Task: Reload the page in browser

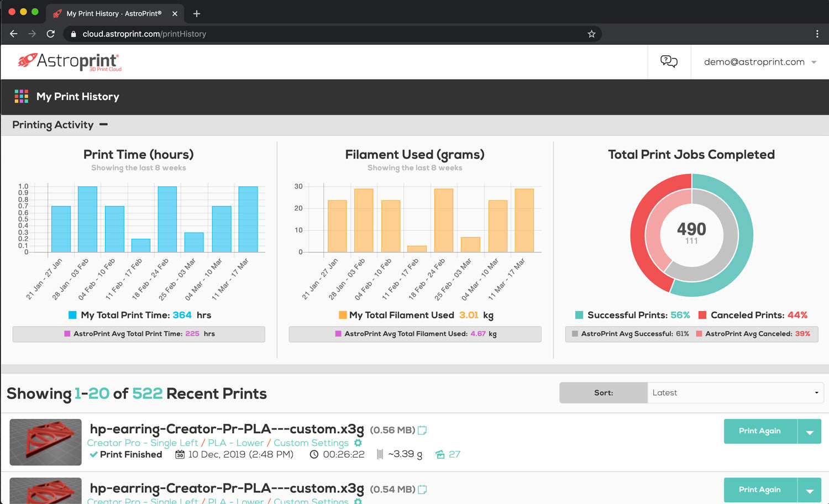Action: coord(51,34)
